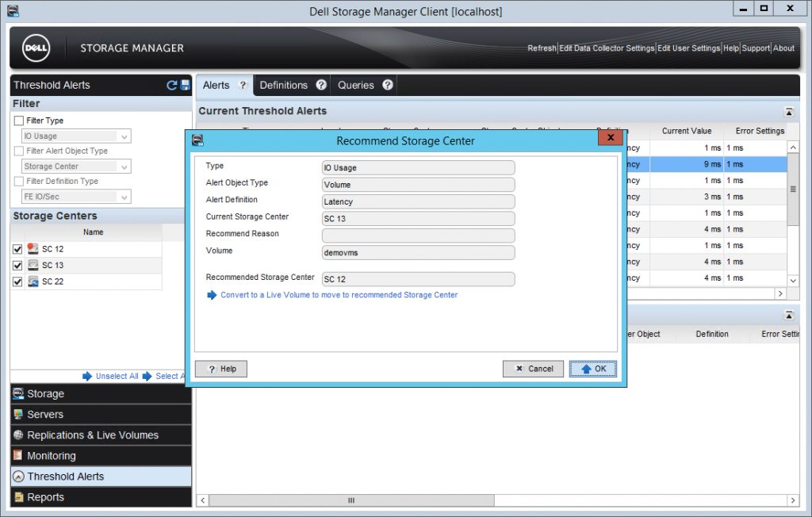
Task: Click Refresh in the top bar
Action: point(542,48)
